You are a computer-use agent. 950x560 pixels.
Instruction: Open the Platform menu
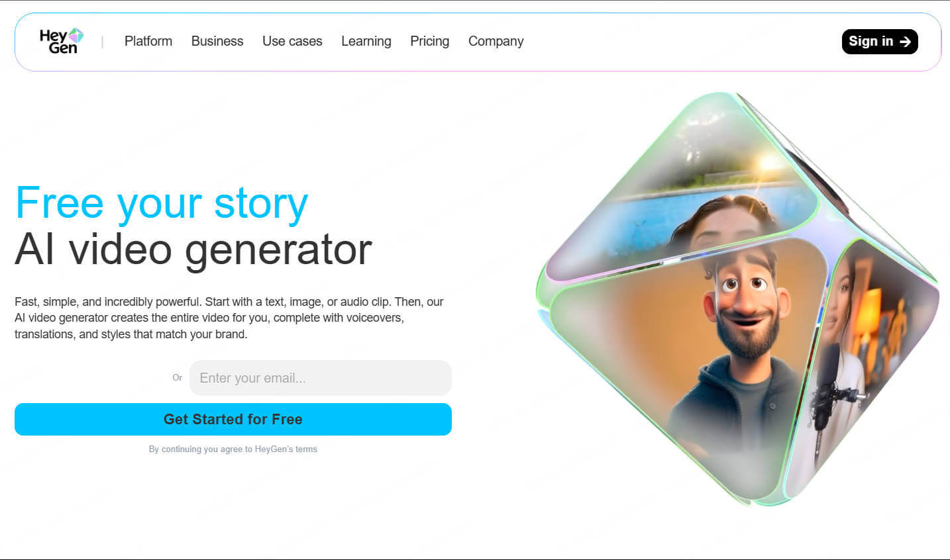click(x=148, y=41)
